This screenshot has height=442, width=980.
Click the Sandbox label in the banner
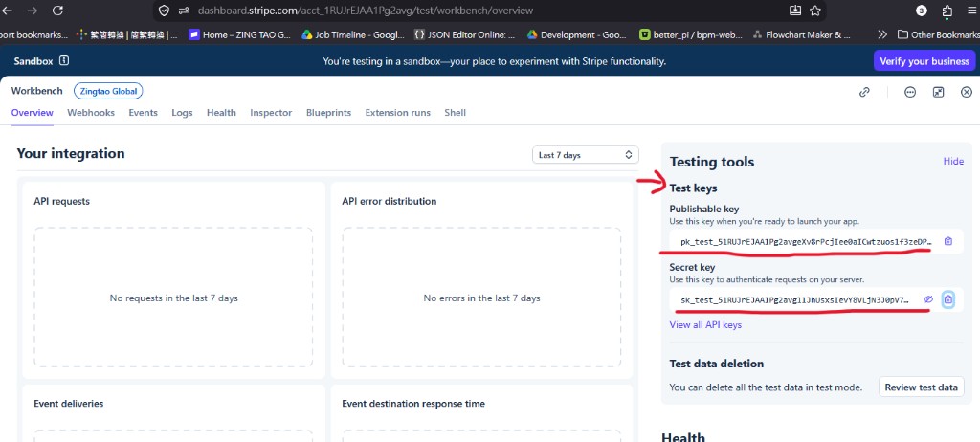coord(33,61)
